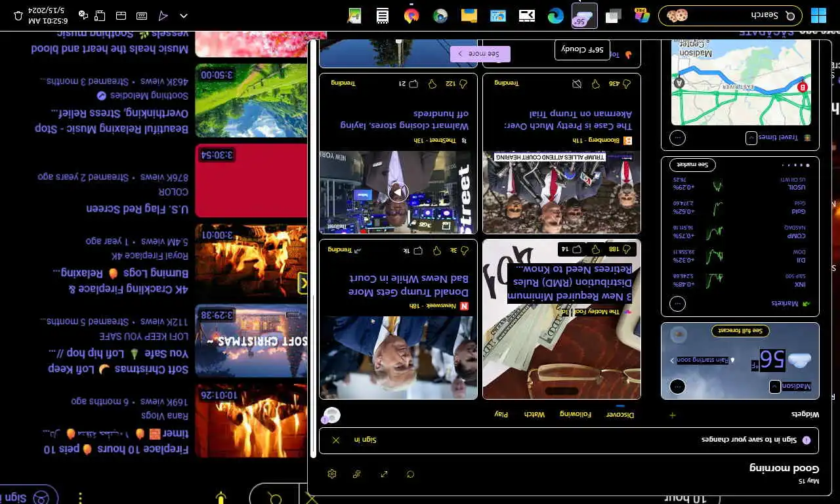Open more options on Markets widget
Screen dimensions: 840x504
(678, 304)
